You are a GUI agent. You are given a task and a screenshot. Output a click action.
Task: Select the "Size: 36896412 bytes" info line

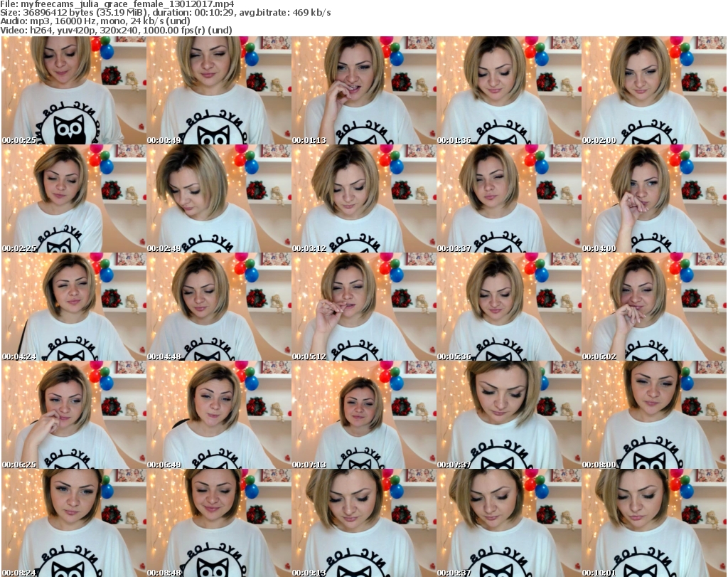[x=165, y=13]
